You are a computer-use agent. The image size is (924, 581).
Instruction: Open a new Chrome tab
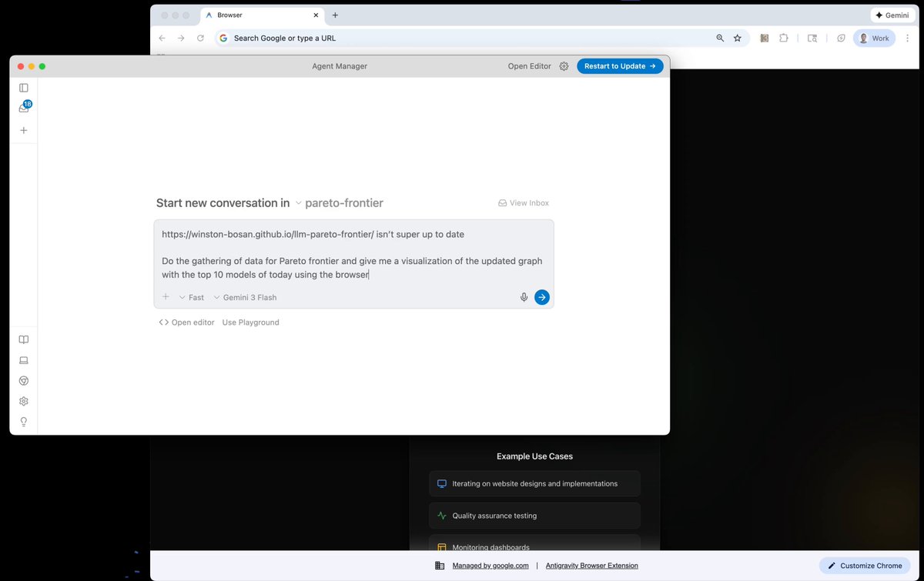335,15
